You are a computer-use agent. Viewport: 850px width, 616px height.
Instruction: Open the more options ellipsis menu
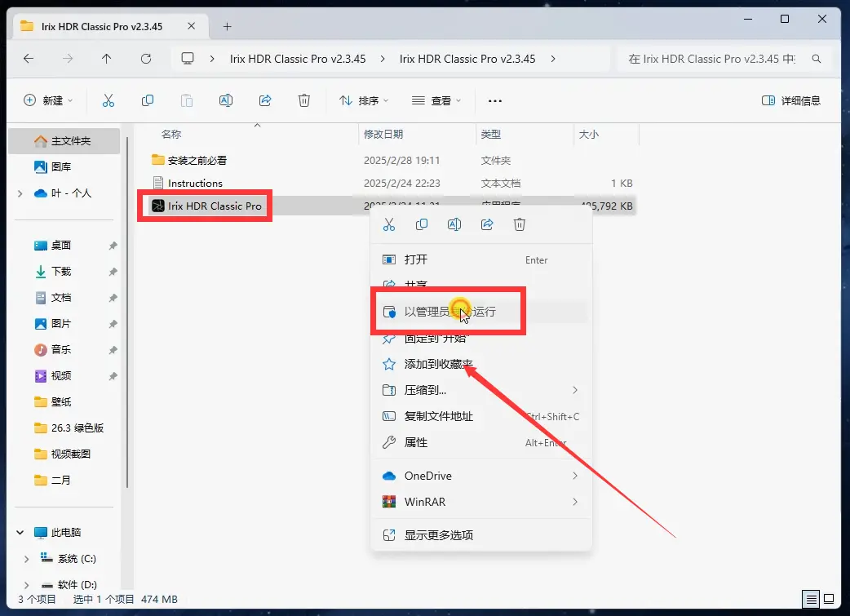pyautogui.click(x=495, y=100)
